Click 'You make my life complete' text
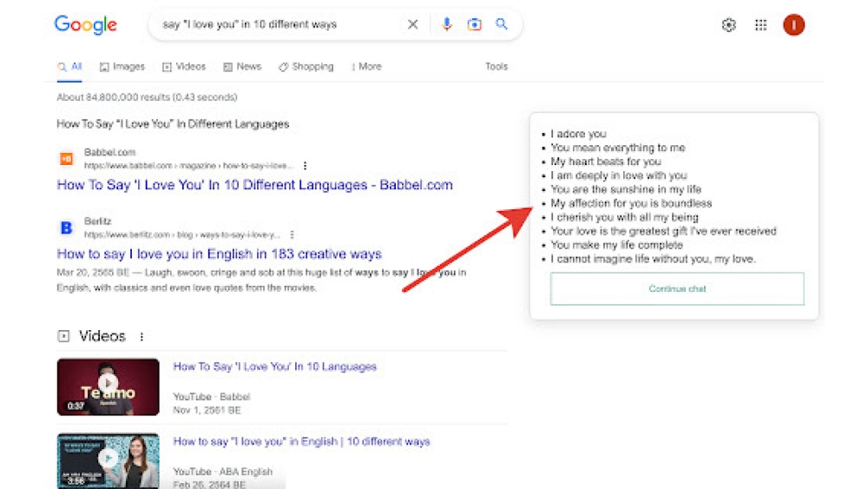Image resolution: width=868 pixels, height=489 pixels. click(616, 245)
